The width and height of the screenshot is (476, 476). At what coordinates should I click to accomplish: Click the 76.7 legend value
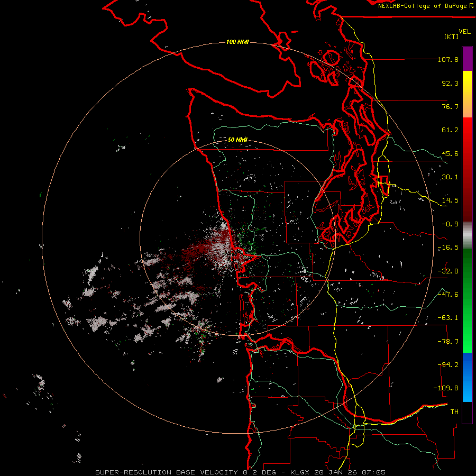[450, 106]
